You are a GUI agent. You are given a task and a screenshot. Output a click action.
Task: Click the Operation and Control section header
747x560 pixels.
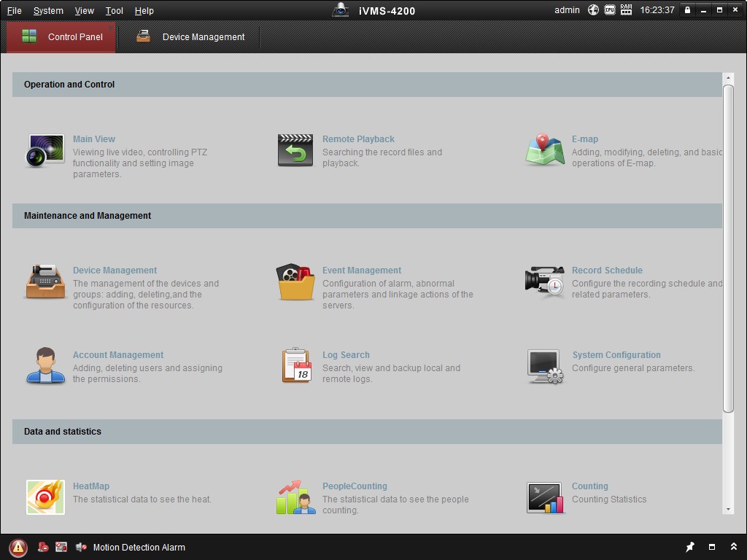(368, 85)
